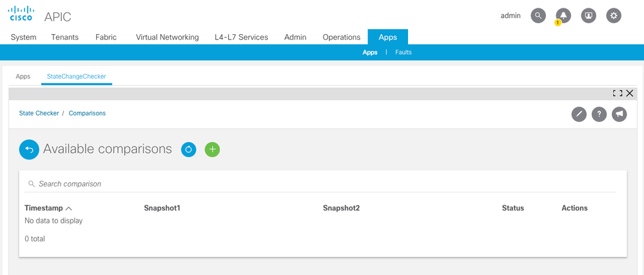Click the '0 total' count text
The width and height of the screenshot is (644, 275).
35,239
